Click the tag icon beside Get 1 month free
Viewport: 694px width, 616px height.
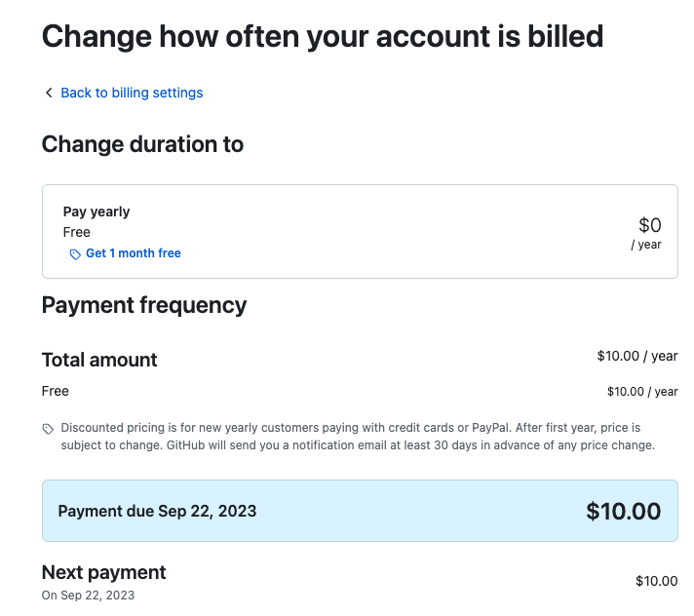(75, 253)
